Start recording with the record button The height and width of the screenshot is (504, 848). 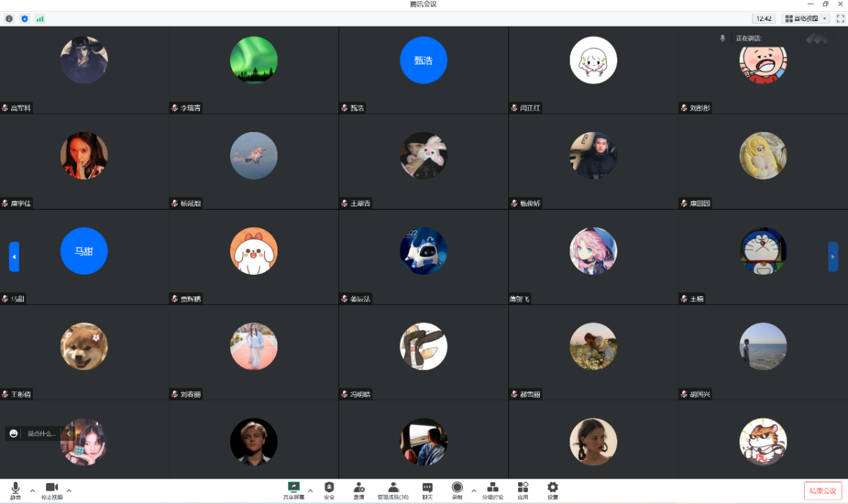457,489
